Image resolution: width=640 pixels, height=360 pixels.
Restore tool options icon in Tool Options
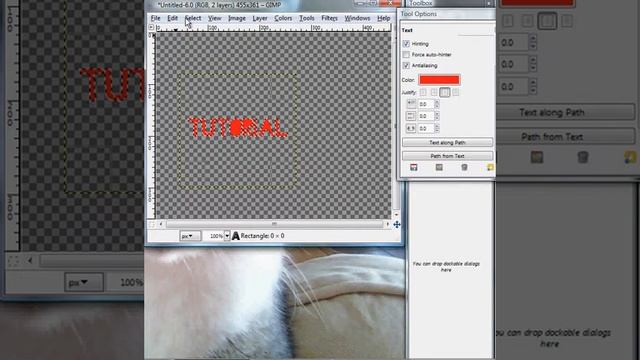439,167
